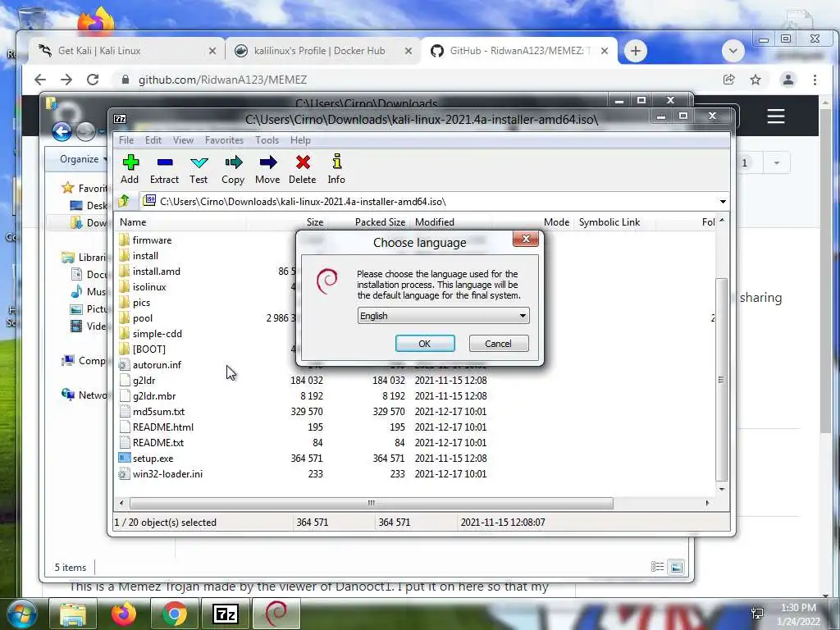Select the autorun.inf file
The width and height of the screenshot is (840, 630).
tap(157, 364)
